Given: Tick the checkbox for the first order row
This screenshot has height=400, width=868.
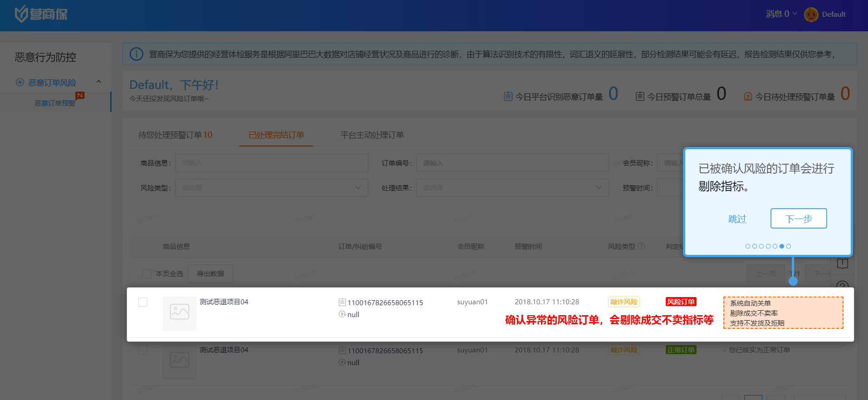Looking at the screenshot, I should pos(143,302).
